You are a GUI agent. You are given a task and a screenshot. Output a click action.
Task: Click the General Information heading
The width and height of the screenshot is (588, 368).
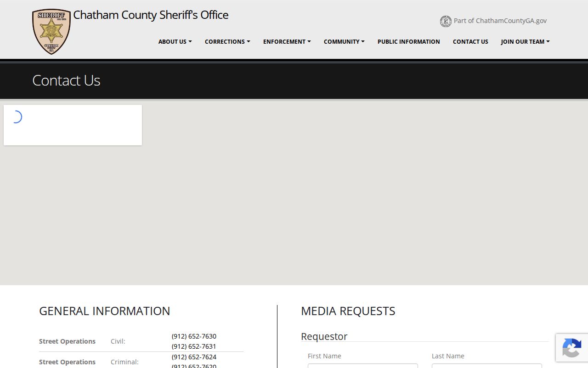point(105,311)
